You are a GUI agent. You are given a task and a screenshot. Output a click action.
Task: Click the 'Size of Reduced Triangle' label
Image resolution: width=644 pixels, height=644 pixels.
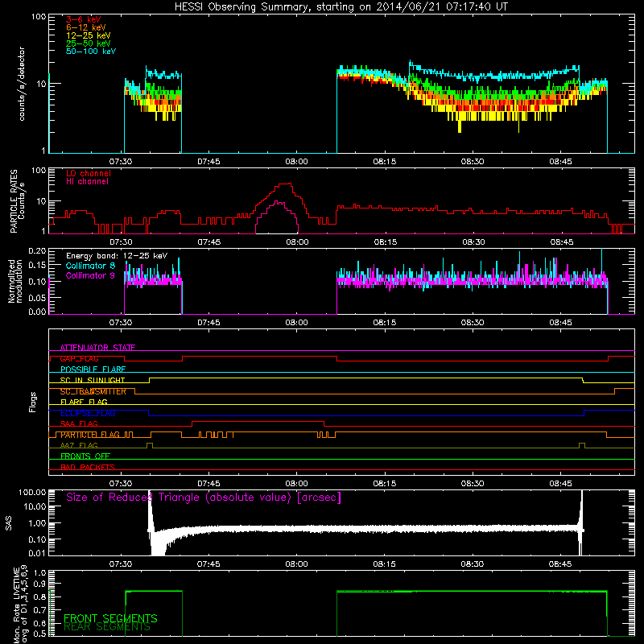(204, 497)
